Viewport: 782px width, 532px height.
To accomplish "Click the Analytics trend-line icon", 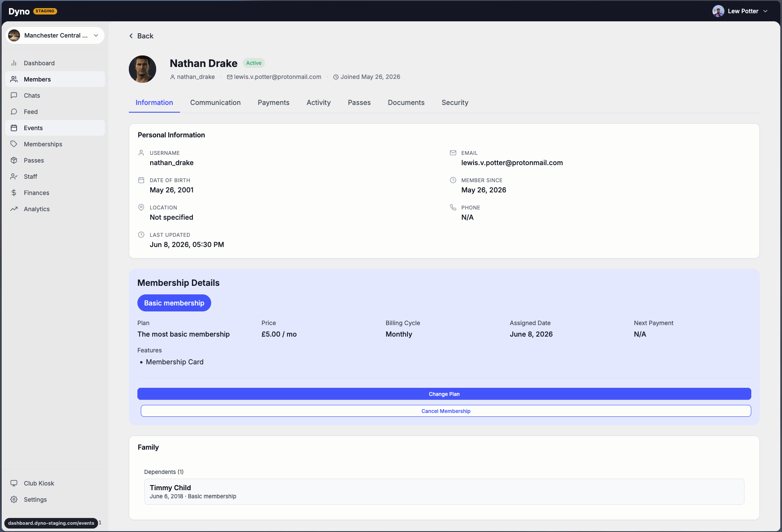I will (14, 209).
